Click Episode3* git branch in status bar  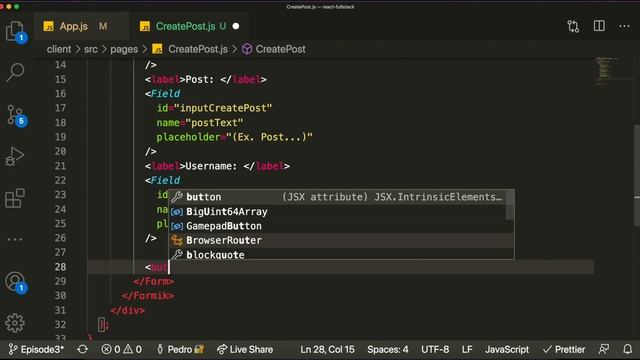pyautogui.click(x=37, y=349)
